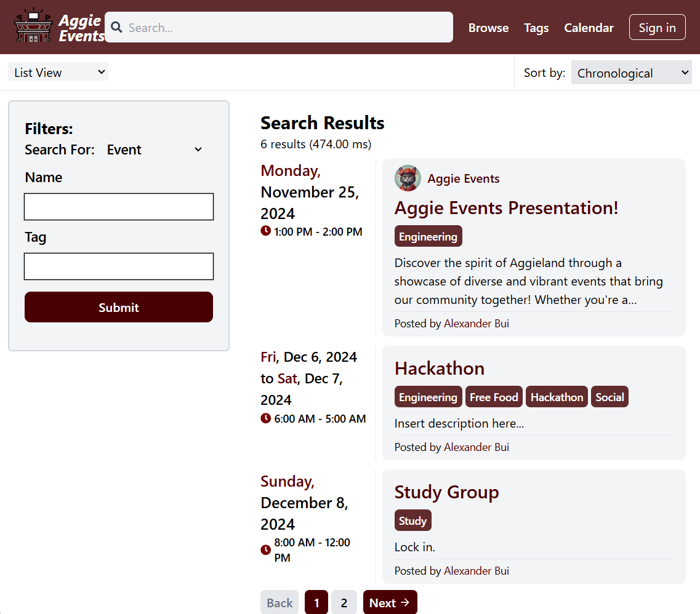The width and height of the screenshot is (700, 614).
Task: Focus the Tag filter input
Action: tap(119, 266)
